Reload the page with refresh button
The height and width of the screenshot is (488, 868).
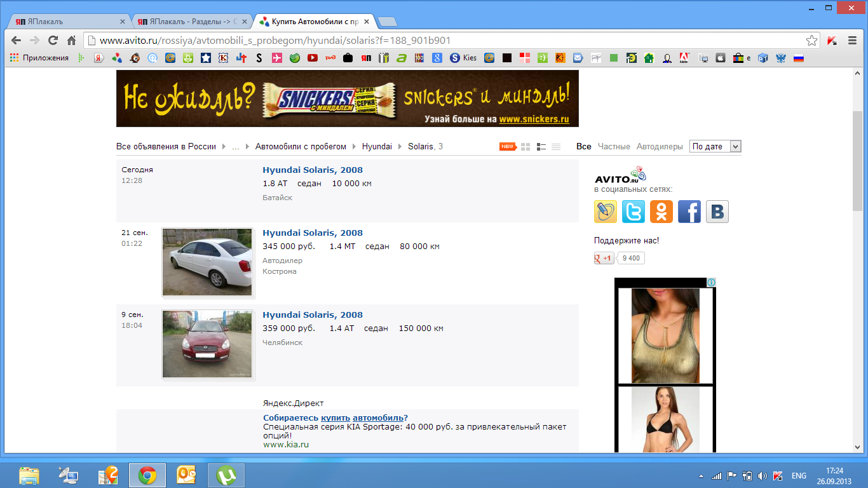point(53,41)
